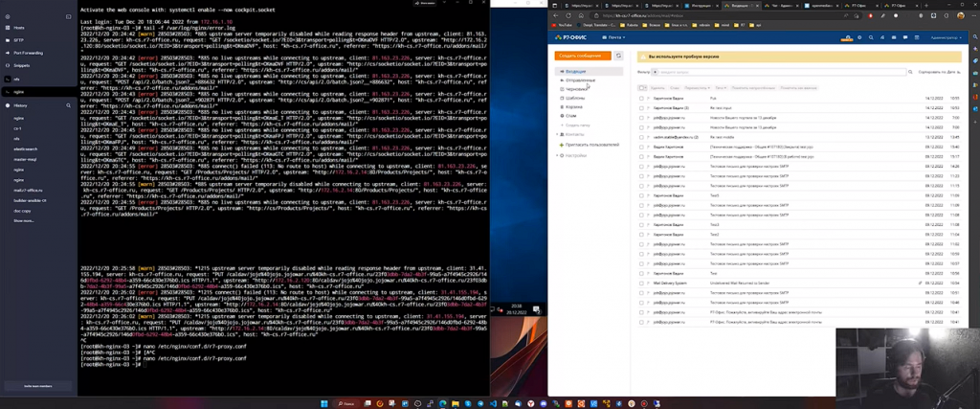Toggle the select-all messages checkbox
This screenshot has width=980, height=409.
pos(641,88)
